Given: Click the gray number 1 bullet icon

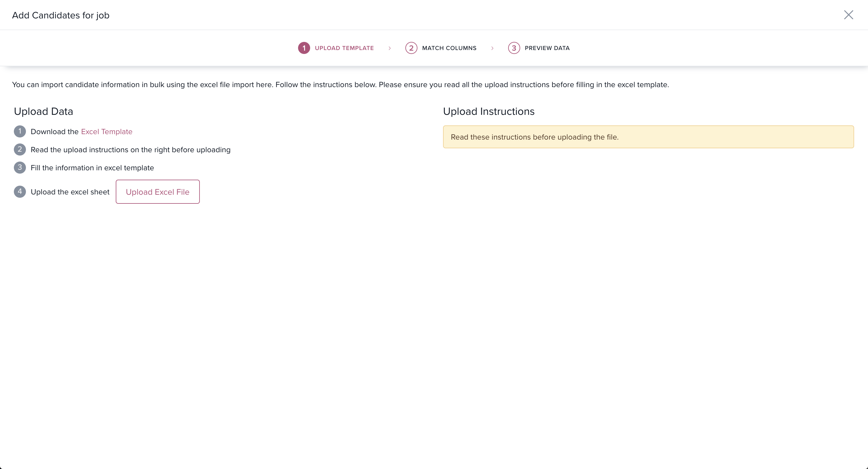Looking at the screenshot, I should click(20, 131).
